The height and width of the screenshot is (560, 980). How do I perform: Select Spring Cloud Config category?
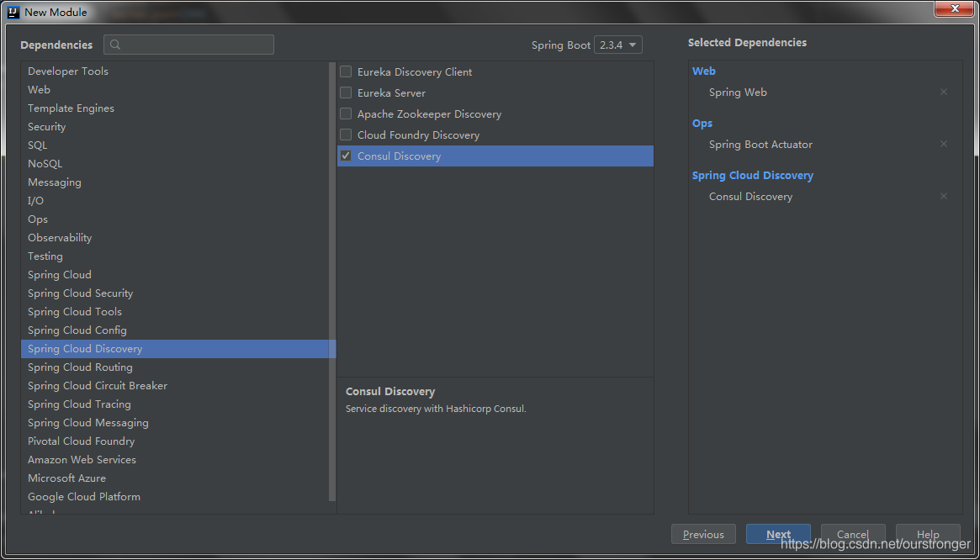[x=175, y=330]
